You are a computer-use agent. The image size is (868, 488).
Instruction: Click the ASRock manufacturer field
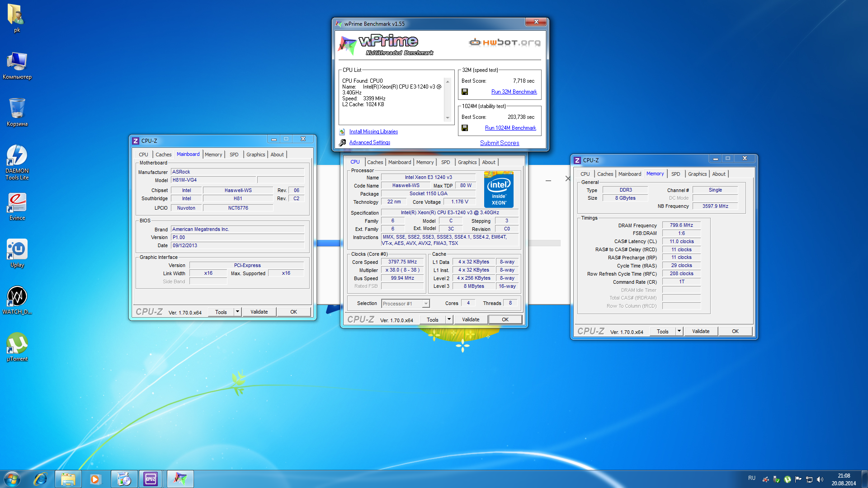point(237,172)
